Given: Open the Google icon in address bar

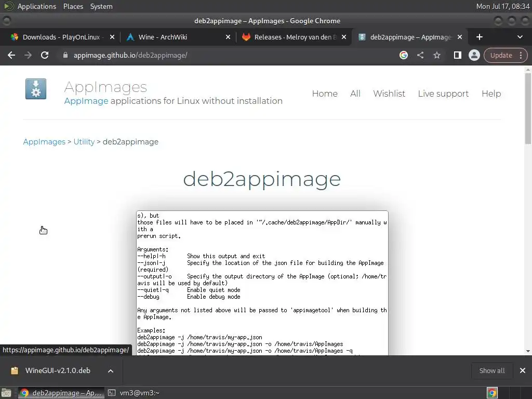Looking at the screenshot, I should (x=403, y=55).
